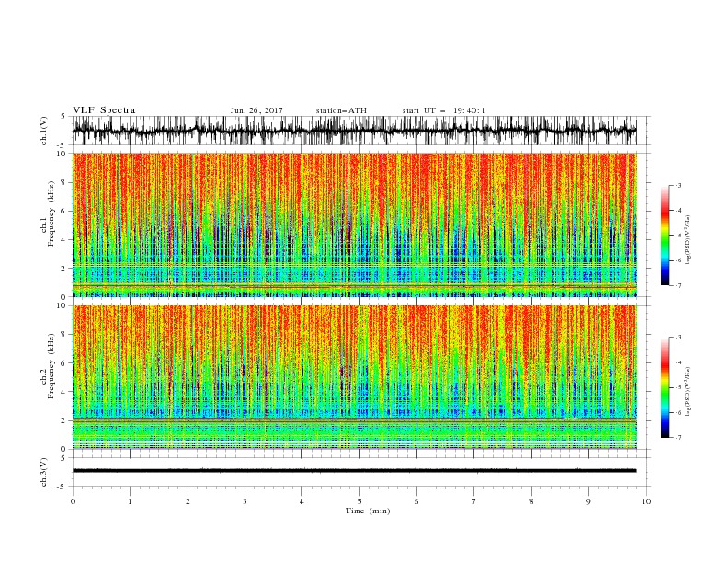Click the ch.2 frequency axis "4" tick label
728x563 pixels.
pyautogui.click(x=64, y=392)
